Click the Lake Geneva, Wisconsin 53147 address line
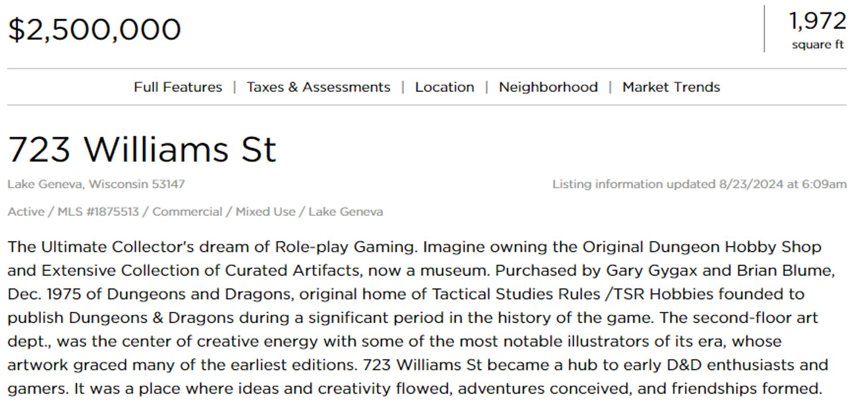 click(96, 184)
